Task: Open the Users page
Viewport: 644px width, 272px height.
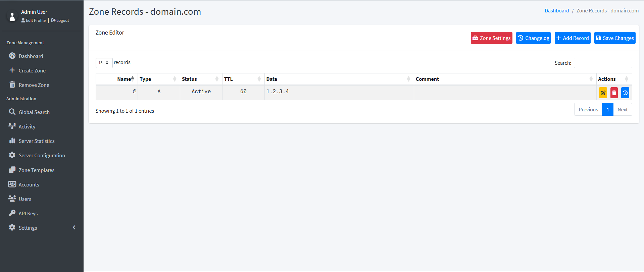Action: tap(25, 199)
